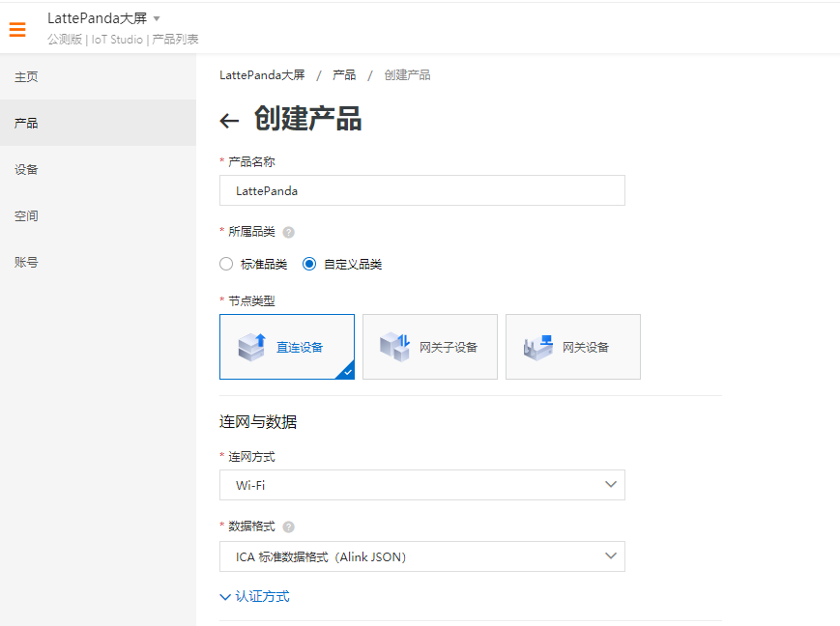
Task: Click the 网关子设备 device icon
Action: click(394, 347)
